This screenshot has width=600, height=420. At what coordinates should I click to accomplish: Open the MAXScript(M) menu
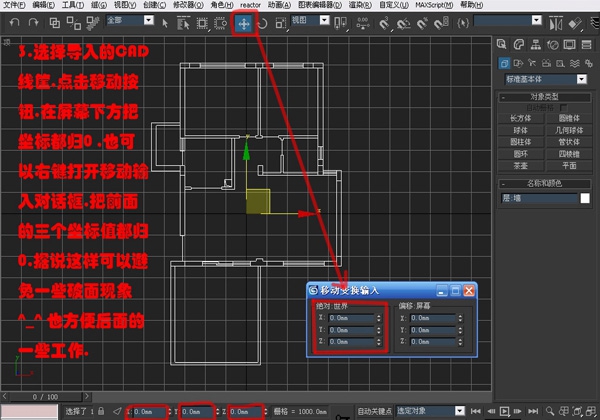pyautogui.click(x=434, y=5)
